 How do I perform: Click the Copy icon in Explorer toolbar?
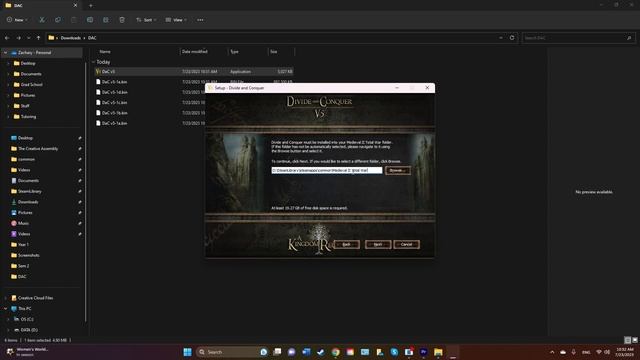(x=58, y=20)
